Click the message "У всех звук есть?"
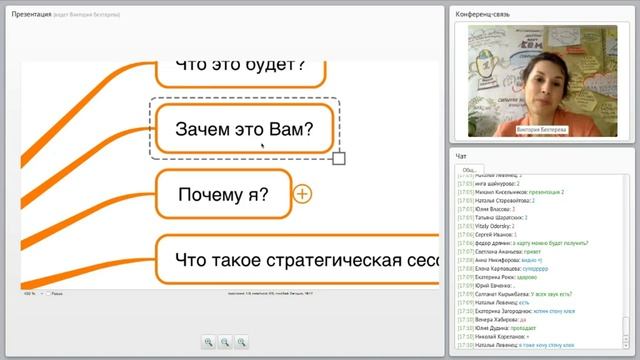Image resolution: width=640 pixels, height=360 pixels. (x=551, y=294)
